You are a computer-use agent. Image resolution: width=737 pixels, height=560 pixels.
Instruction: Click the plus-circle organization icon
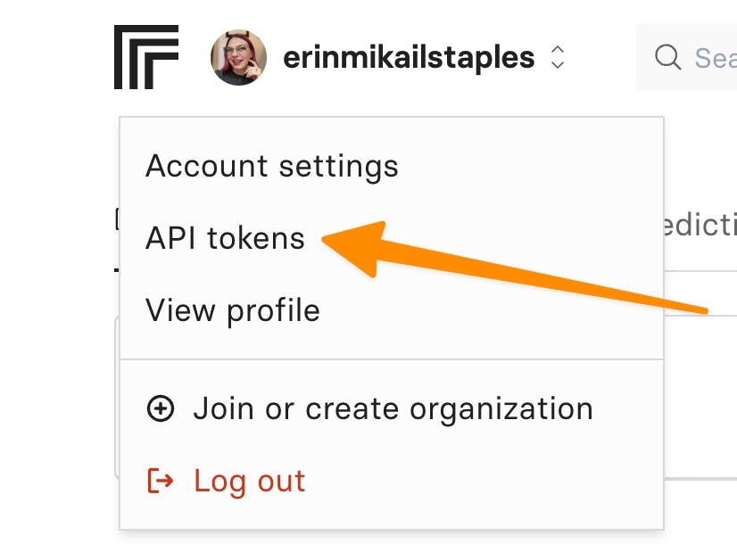161,409
